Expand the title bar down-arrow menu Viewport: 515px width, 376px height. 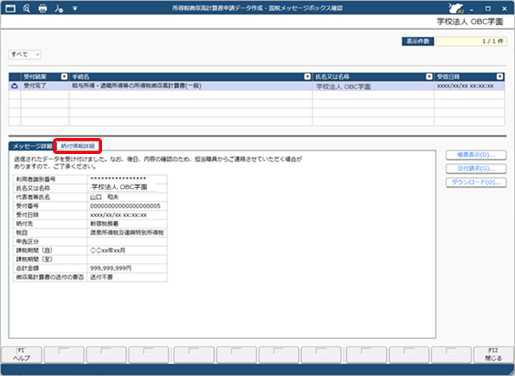pos(75,8)
